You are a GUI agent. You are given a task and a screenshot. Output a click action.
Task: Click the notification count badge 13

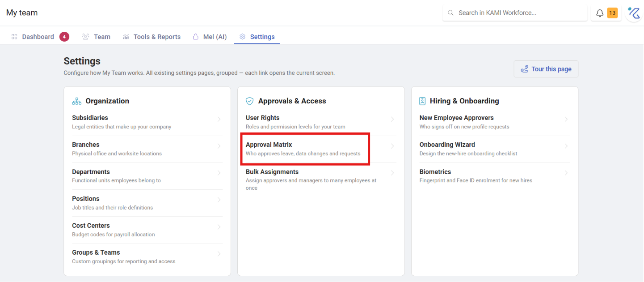coord(612,13)
